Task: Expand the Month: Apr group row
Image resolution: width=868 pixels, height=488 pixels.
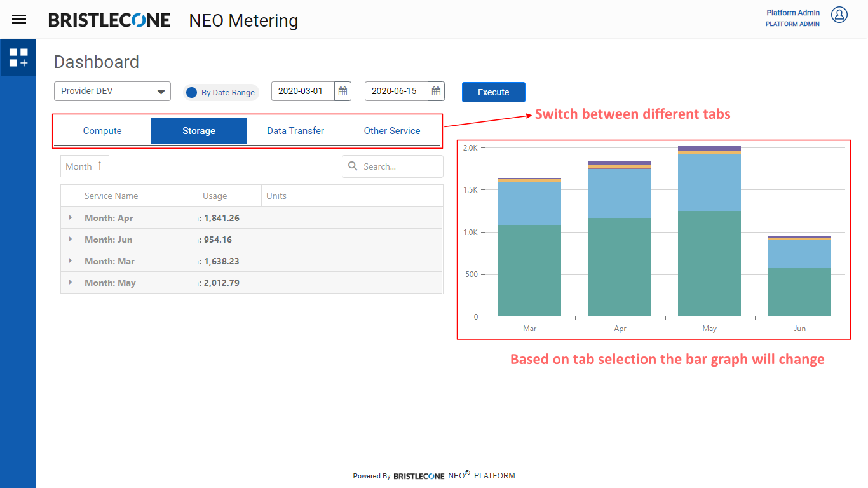Action: pyautogui.click(x=71, y=218)
